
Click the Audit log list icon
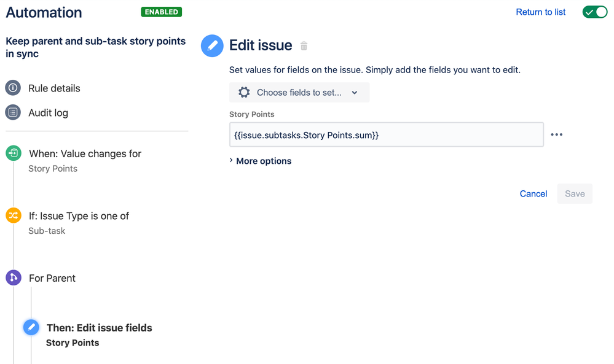coord(13,112)
